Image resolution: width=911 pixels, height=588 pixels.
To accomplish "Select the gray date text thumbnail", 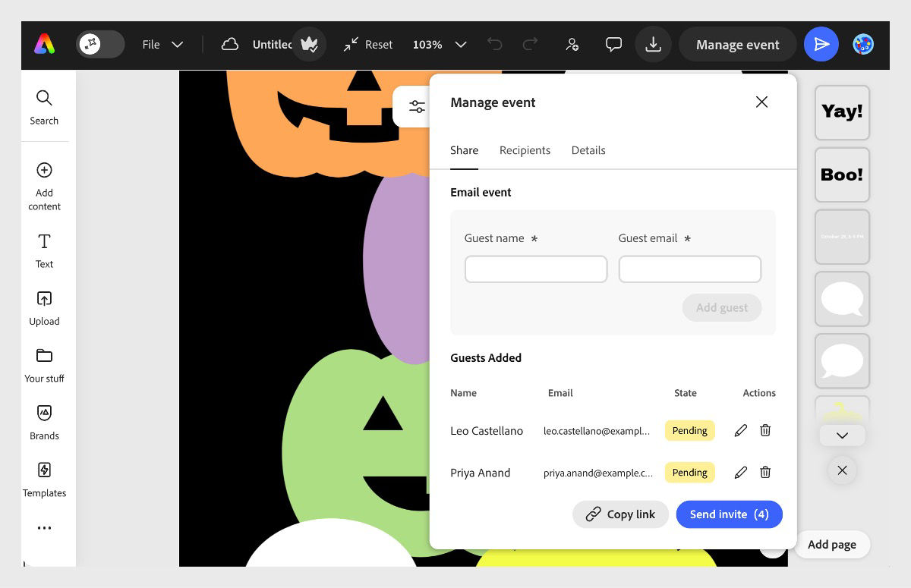I will click(x=842, y=237).
